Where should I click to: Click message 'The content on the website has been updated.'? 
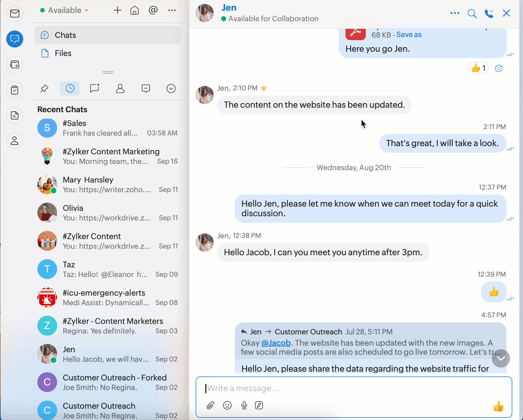point(314,105)
